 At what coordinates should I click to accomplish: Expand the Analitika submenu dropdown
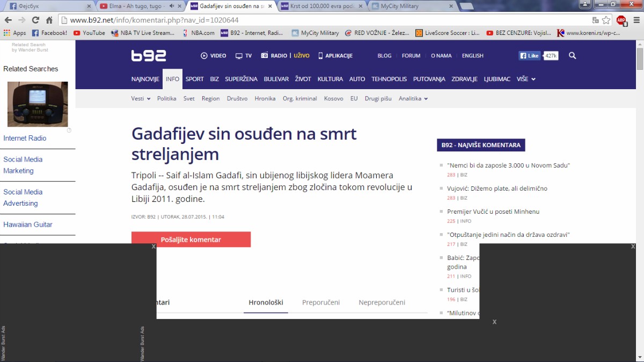(413, 98)
